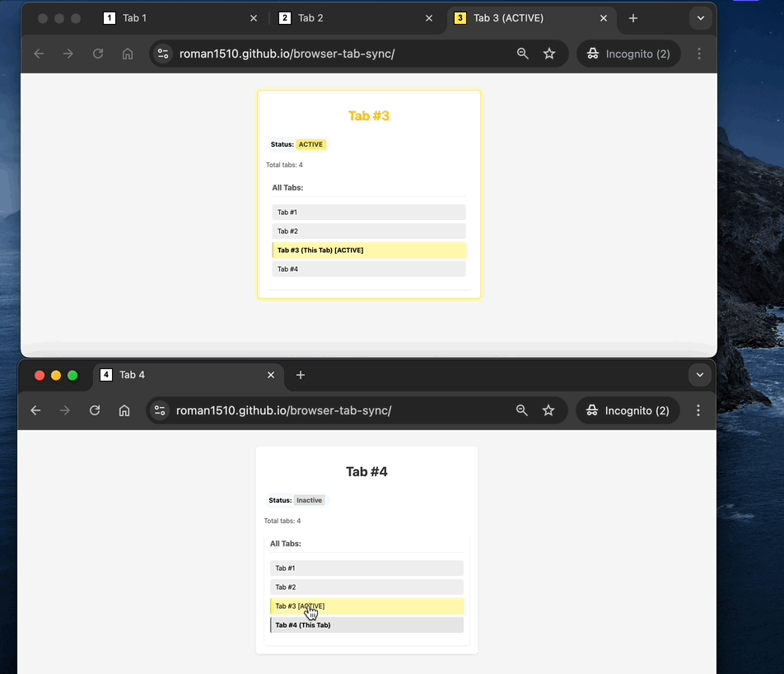
Task: Open Chrome three-dot menu in the bottom window
Action: pos(698,410)
